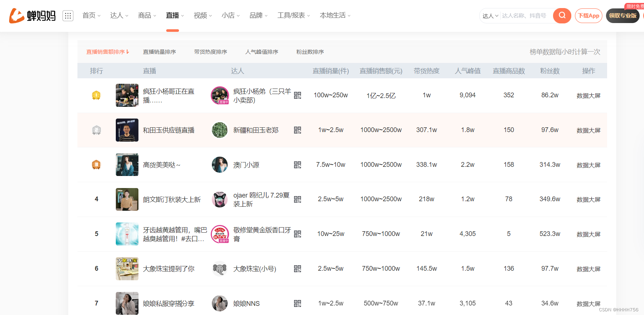
Task: Click 敬修堂 pink circular avatar
Action: [x=220, y=234]
